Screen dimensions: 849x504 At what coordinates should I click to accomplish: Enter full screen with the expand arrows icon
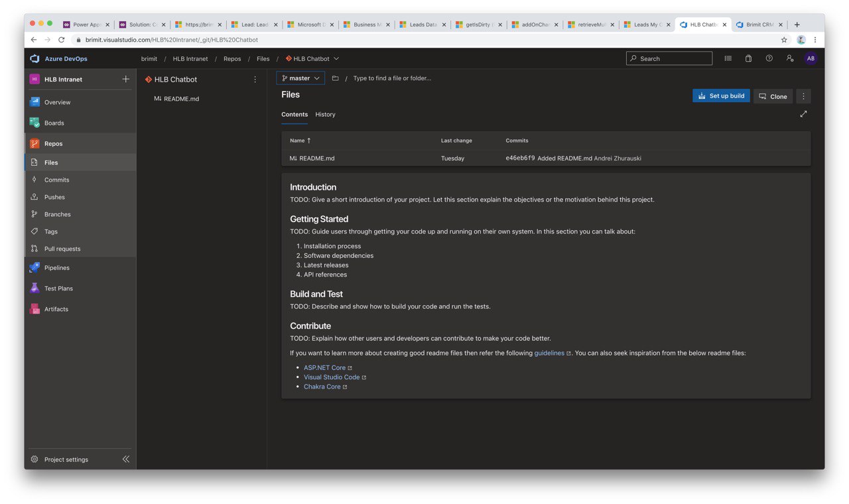click(803, 114)
